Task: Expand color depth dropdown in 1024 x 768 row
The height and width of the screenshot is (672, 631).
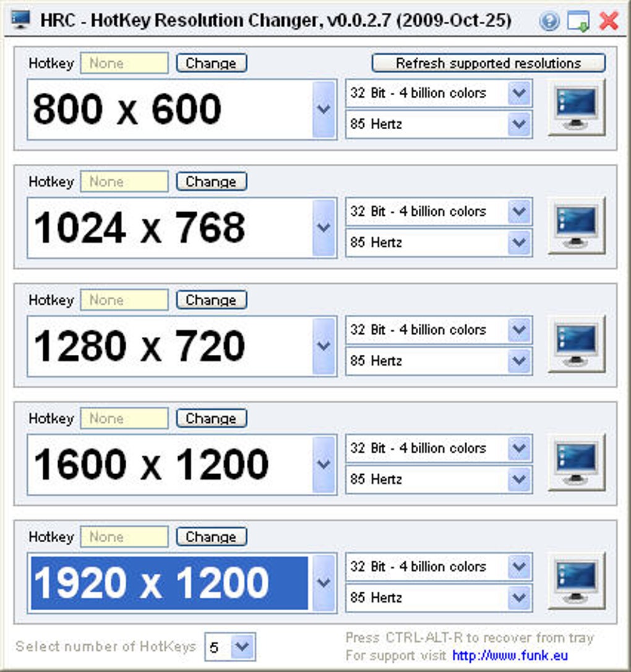Action: point(519,211)
